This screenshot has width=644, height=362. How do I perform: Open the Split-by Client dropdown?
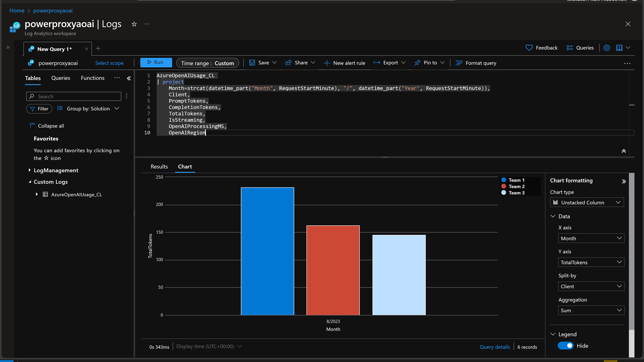[x=591, y=286]
